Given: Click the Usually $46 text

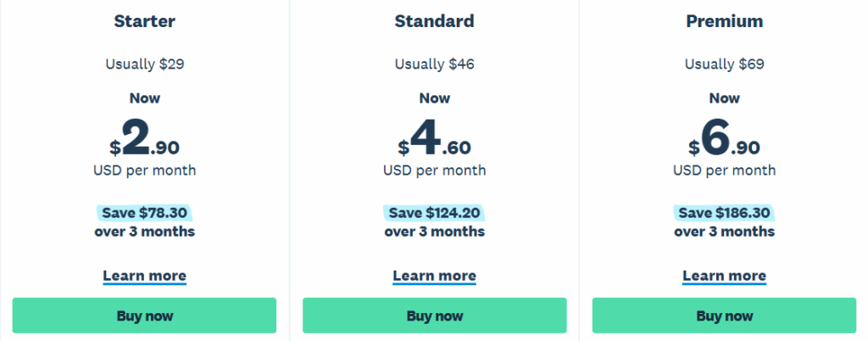Looking at the screenshot, I should (x=435, y=64).
